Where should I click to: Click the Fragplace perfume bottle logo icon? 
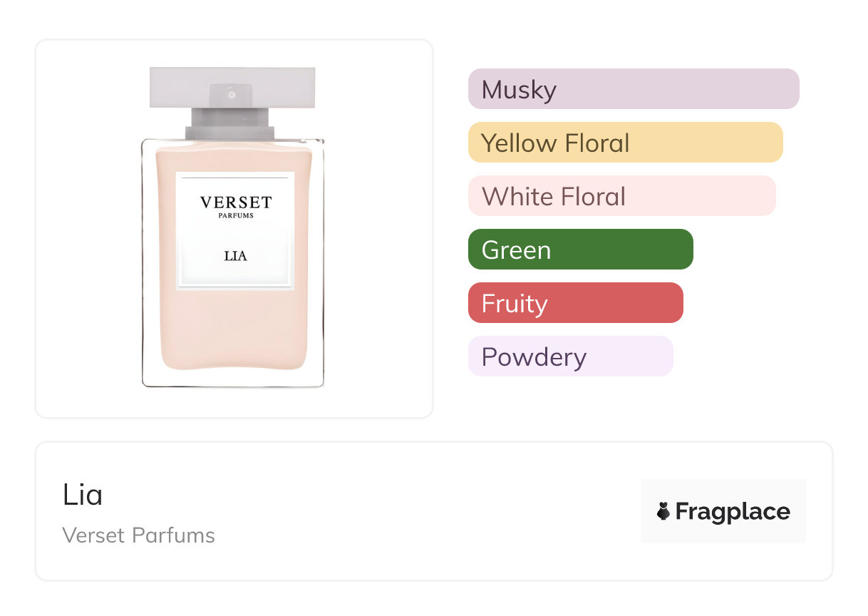click(663, 511)
